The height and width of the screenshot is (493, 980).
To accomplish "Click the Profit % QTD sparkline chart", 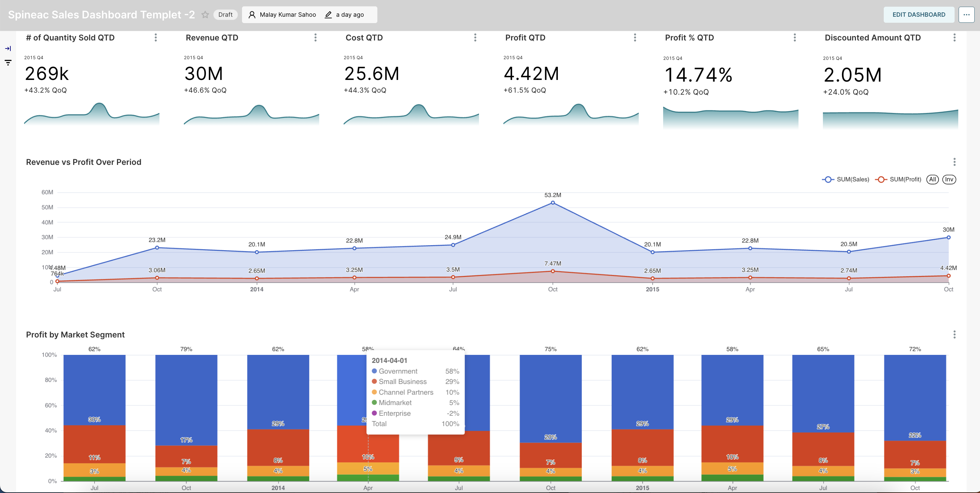I will tap(730, 118).
